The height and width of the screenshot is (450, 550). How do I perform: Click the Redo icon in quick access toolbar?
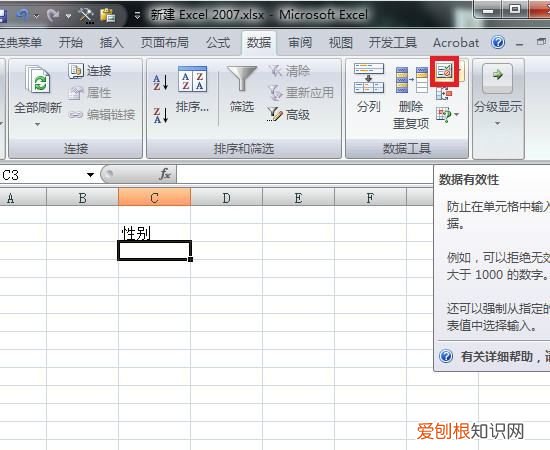[53, 15]
